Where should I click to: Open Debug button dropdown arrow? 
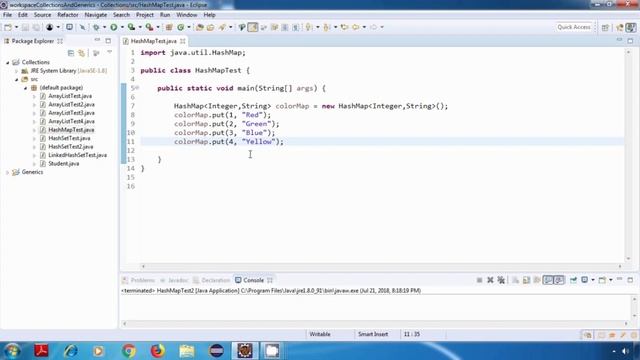[x=104, y=27]
